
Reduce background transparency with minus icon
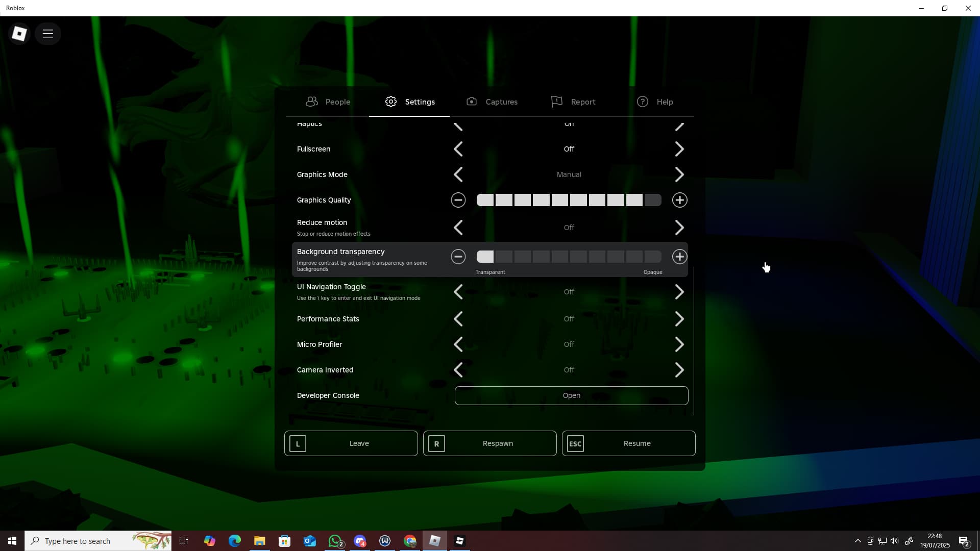click(458, 257)
